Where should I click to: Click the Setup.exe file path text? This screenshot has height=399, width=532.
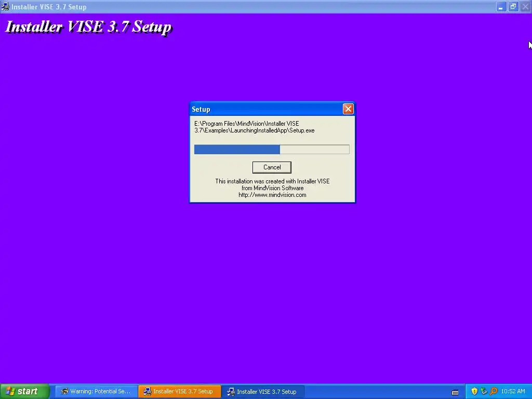click(255, 127)
